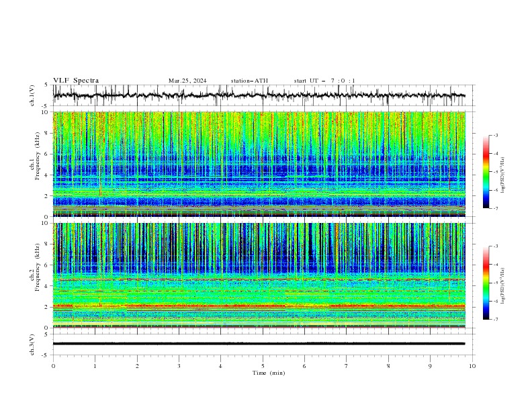The height and width of the screenshot is (411, 532).
Task: Click ch.2 color bar "log(PSD)(V²/Hz)" label
Action: [x=503, y=286]
